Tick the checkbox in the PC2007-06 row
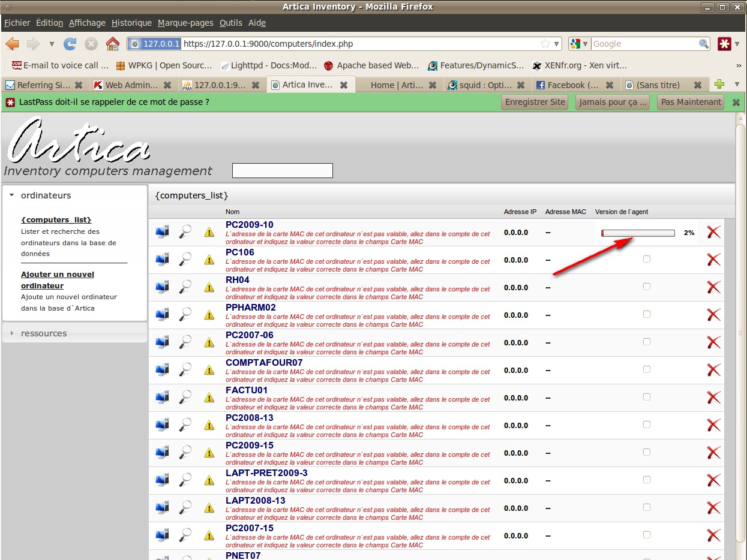Image resolution: width=747 pixels, height=560 pixels. coord(646,342)
